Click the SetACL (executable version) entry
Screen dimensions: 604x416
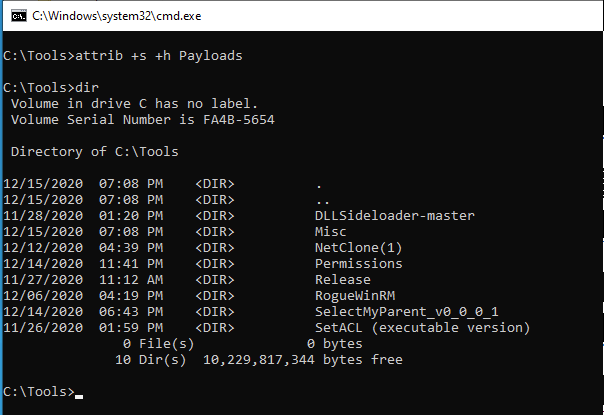(422, 327)
